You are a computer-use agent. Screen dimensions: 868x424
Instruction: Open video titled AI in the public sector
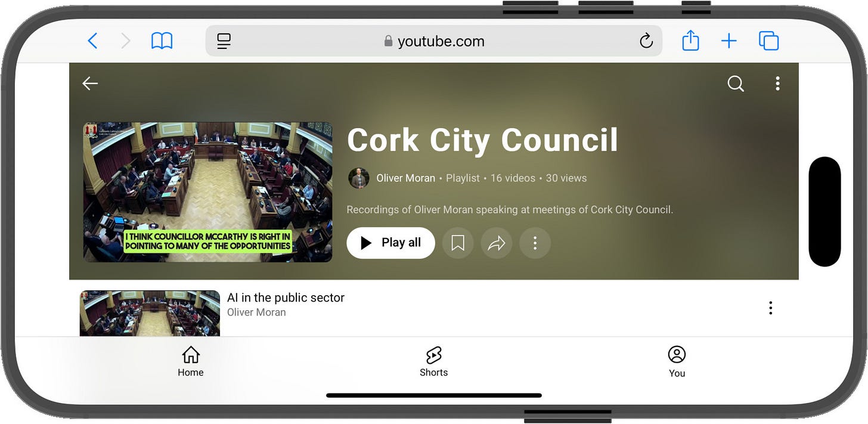coord(286,298)
